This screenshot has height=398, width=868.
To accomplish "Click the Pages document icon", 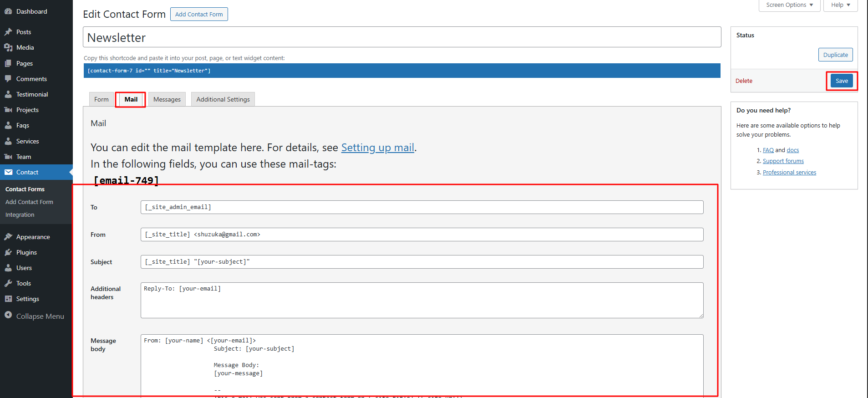I will (8, 63).
